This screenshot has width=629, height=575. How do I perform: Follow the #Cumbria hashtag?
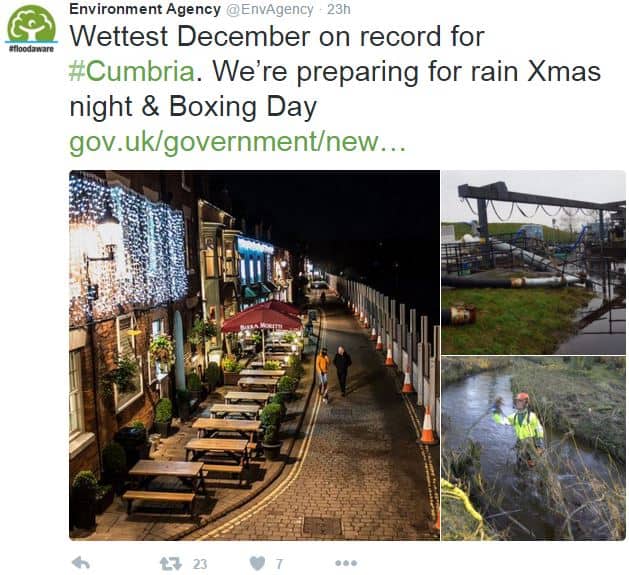[x=132, y=71]
